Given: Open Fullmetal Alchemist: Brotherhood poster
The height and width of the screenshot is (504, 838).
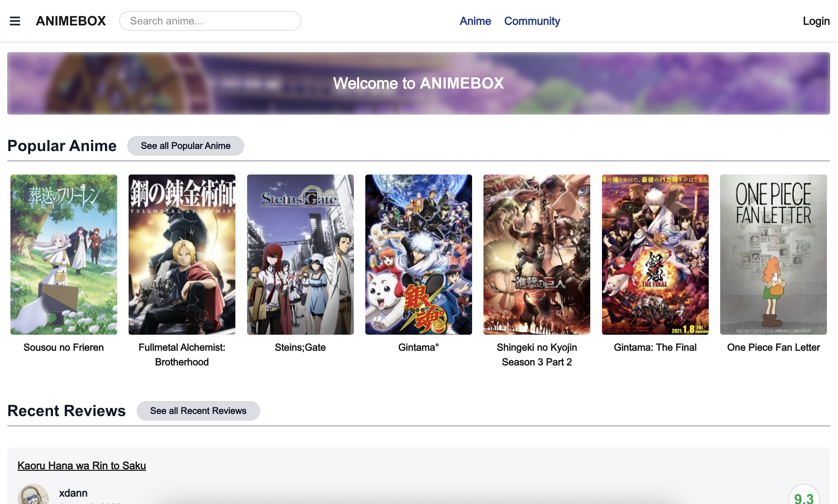Looking at the screenshot, I should 182,254.
